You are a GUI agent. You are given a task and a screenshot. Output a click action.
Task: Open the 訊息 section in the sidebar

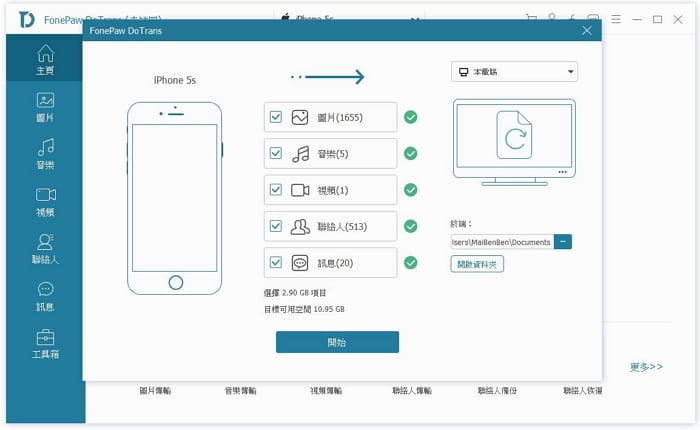tap(45, 296)
